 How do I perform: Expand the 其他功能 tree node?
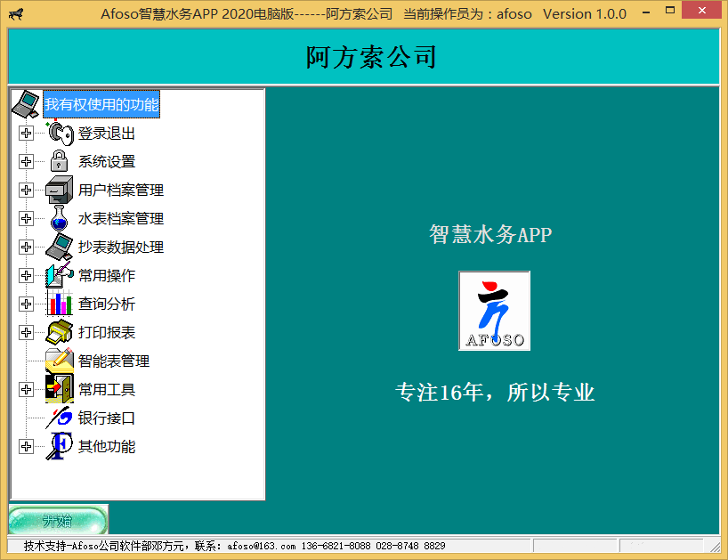coord(26,446)
